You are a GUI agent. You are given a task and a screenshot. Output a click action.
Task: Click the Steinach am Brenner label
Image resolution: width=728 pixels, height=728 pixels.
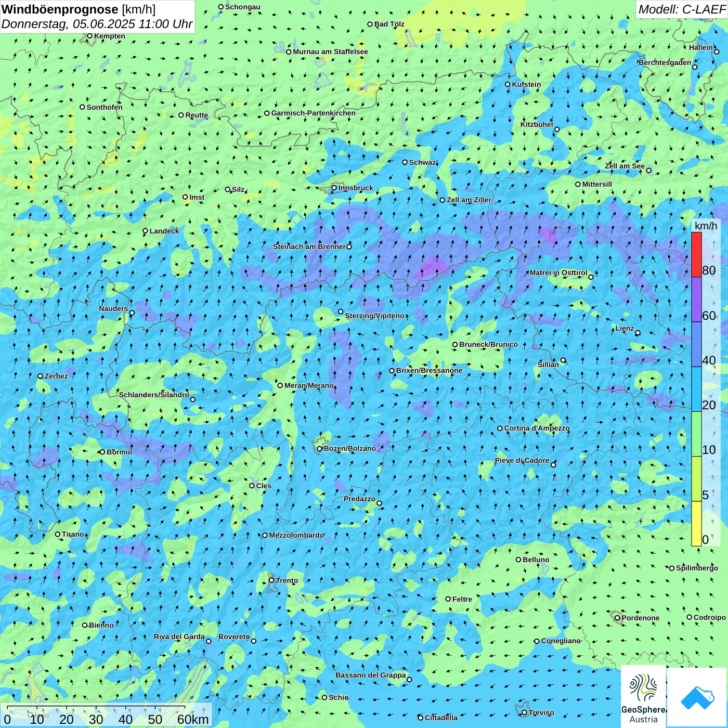coord(309,246)
